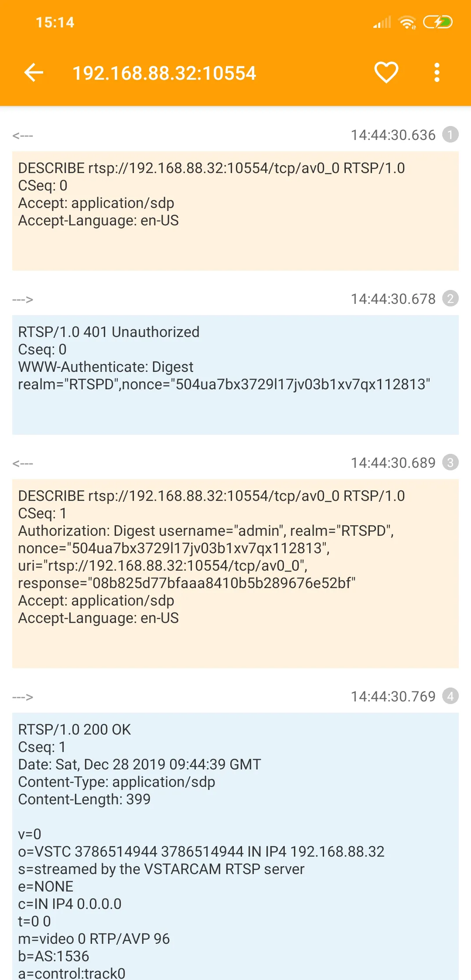Open the three-dot overflow menu

click(x=437, y=72)
